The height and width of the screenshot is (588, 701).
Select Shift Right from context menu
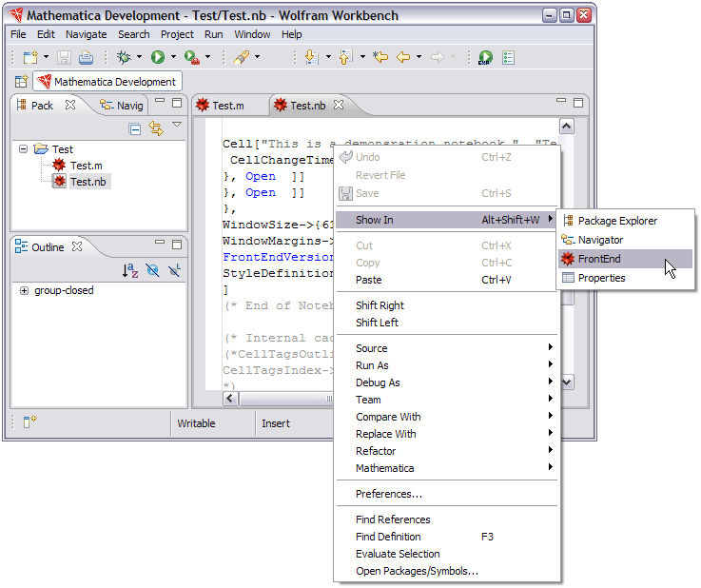coord(447,305)
